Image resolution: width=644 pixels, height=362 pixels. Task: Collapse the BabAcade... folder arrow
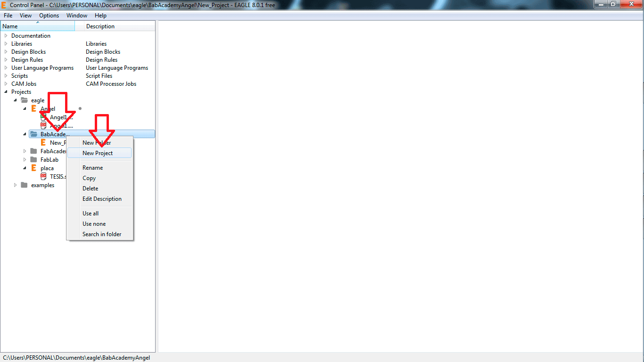(25, 134)
